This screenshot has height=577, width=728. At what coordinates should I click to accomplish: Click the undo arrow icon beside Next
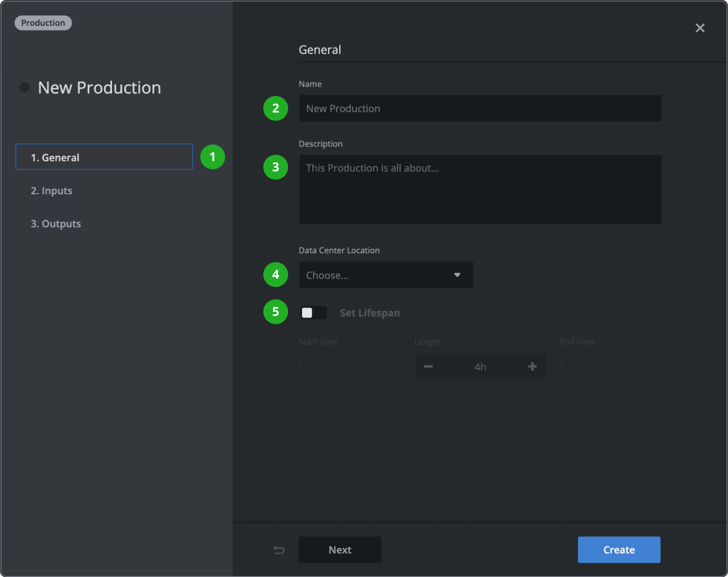(x=279, y=550)
